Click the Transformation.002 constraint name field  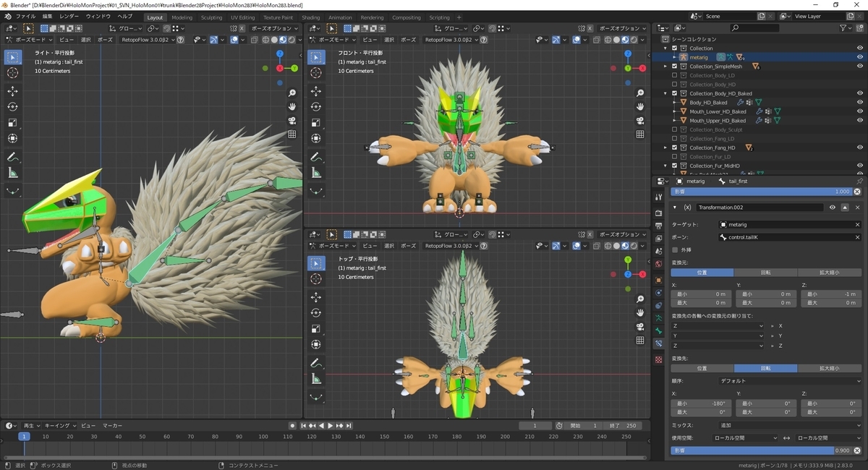(x=759, y=208)
